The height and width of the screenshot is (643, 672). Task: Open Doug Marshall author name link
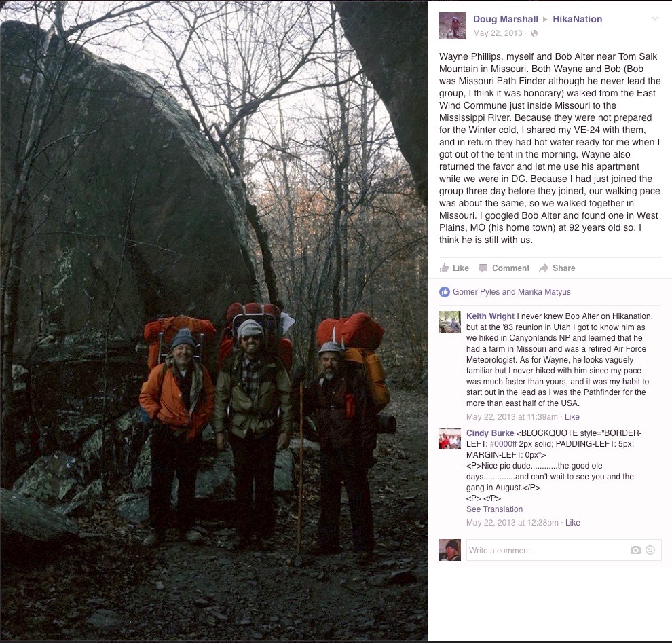[x=505, y=19]
